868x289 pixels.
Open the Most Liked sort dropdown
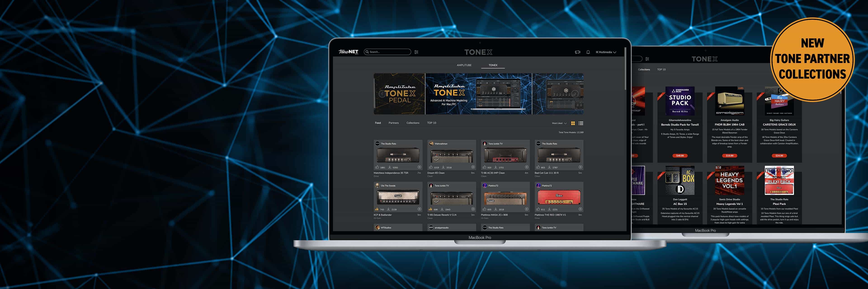(559, 123)
